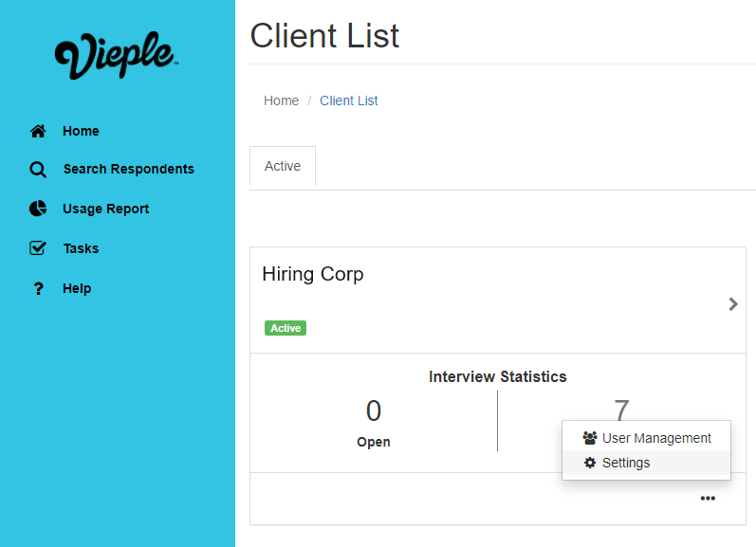Switch to the Active tab
Image resolution: width=756 pixels, height=547 pixels.
click(283, 166)
